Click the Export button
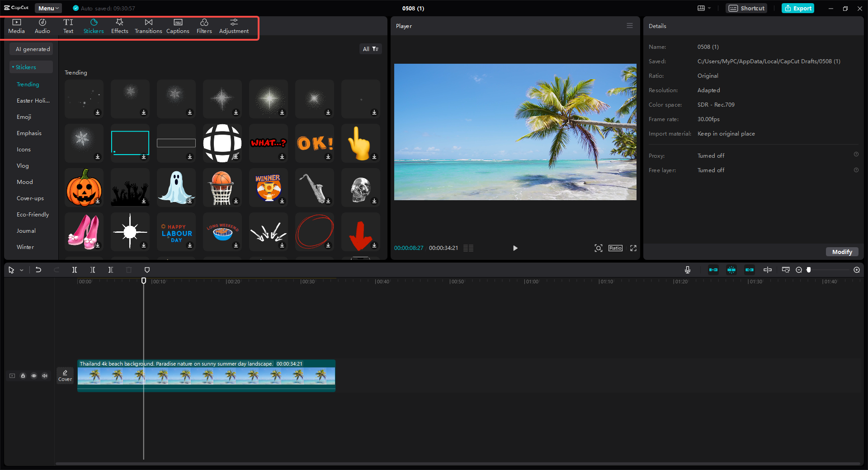Screen dimensions: 868x470 click(x=797, y=8)
